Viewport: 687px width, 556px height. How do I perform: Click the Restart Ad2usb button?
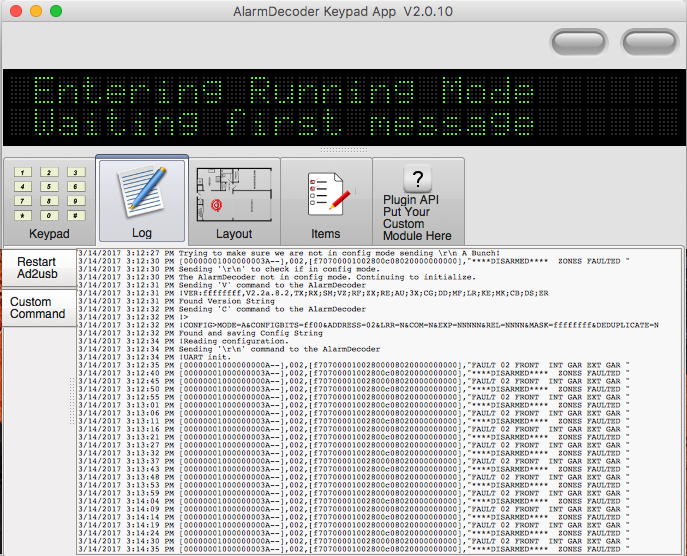pos(39,268)
